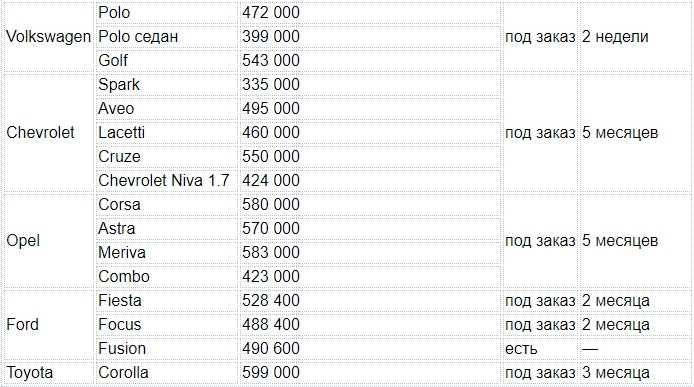Click the Corsa model cell
This screenshot has width=694, height=387.
(x=166, y=205)
